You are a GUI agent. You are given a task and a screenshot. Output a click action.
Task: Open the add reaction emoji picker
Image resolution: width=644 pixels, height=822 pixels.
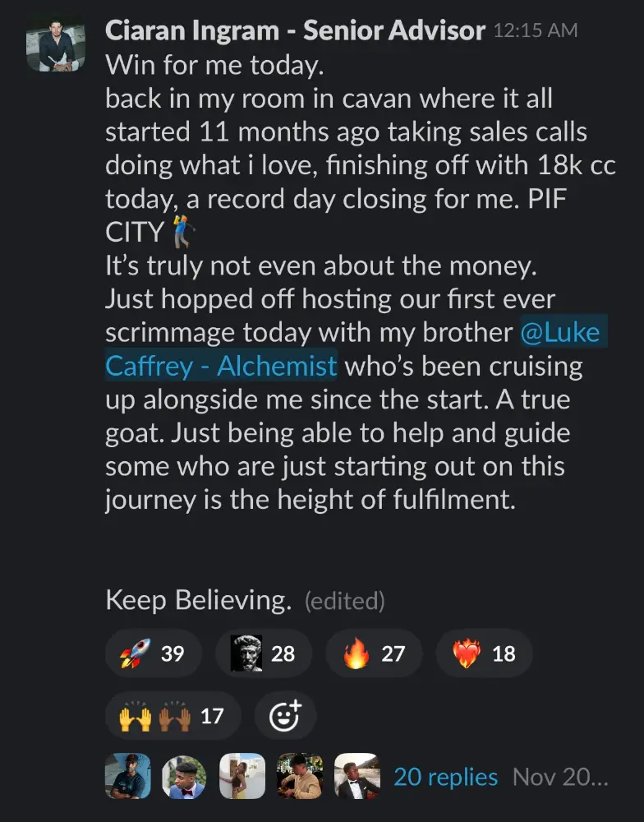point(285,716)
